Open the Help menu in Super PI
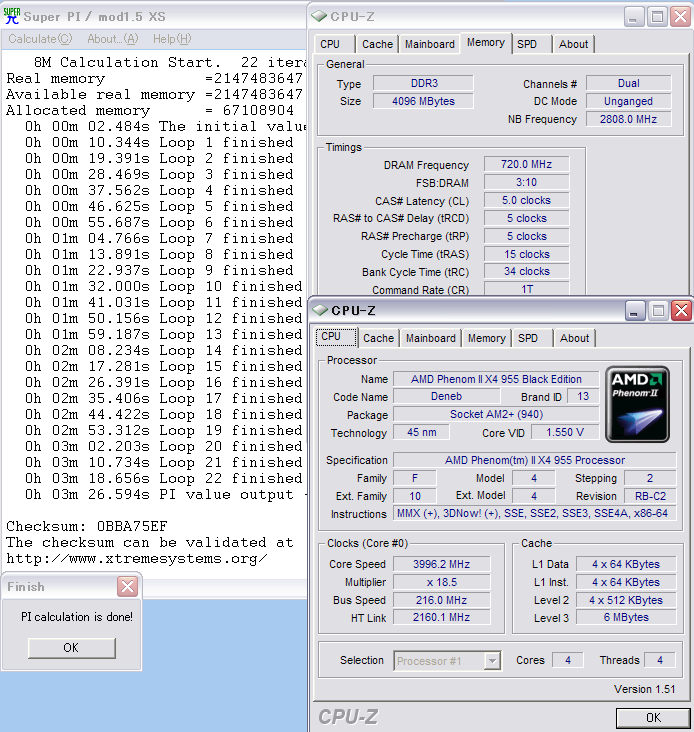694x732 pixels. [172, 39]
